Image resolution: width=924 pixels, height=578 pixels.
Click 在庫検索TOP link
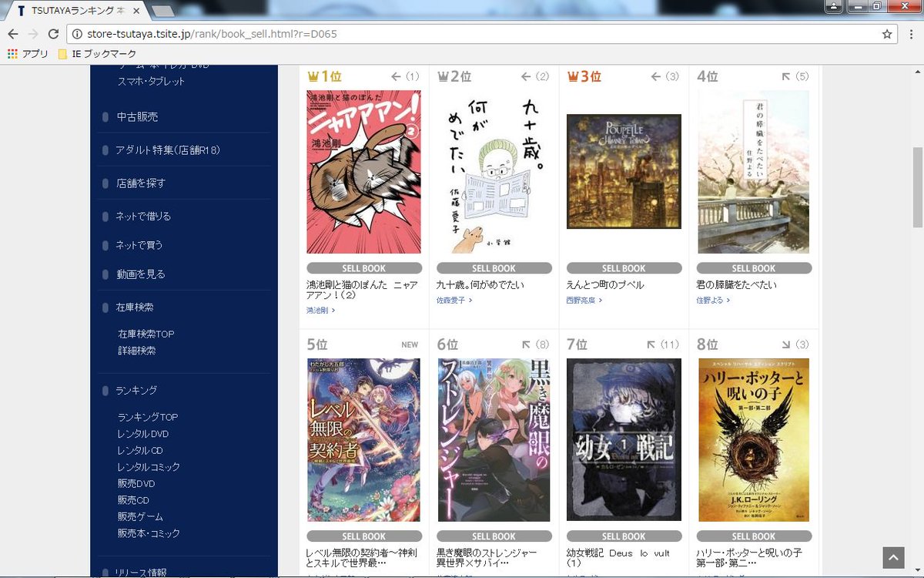coord(146,334)
